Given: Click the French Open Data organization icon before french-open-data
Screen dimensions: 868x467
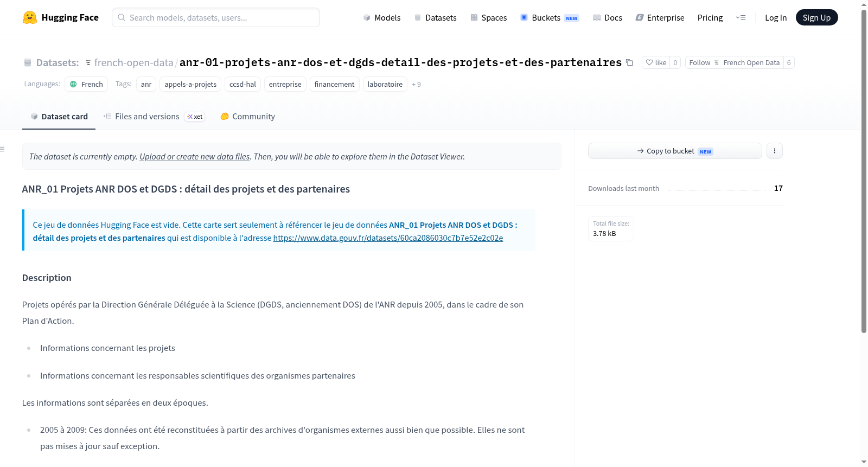Looking at the screenshot, I should point(88,63).
